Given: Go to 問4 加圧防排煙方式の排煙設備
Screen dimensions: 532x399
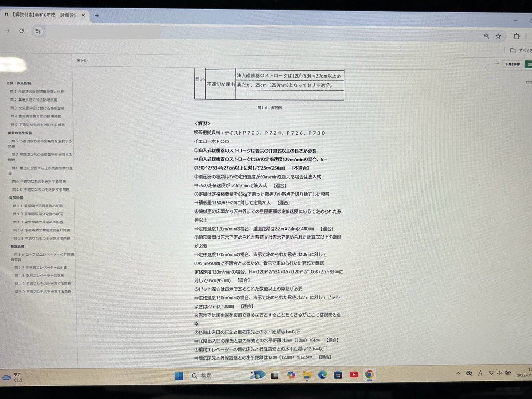Looking at the screenshot, I should (35, 116).
